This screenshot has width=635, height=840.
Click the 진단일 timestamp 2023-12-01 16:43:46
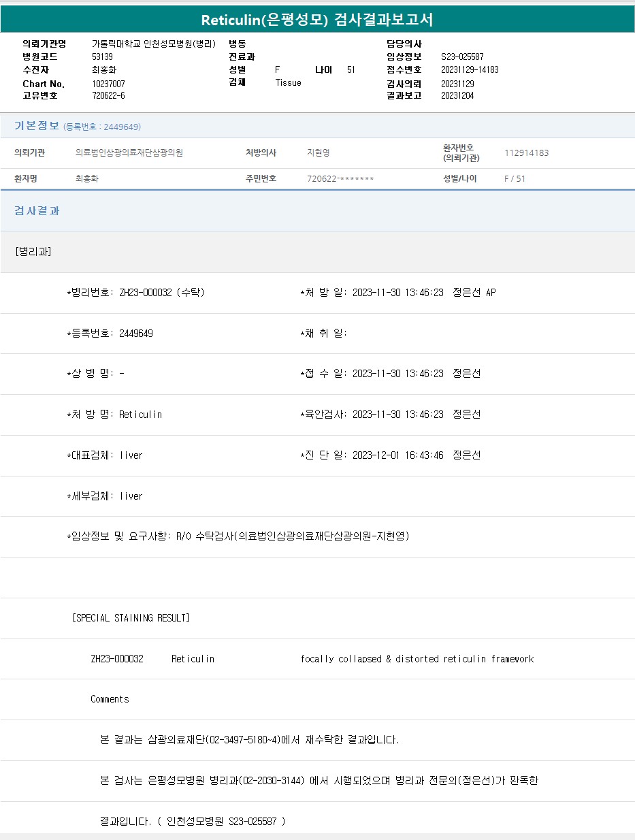(397, 455)
